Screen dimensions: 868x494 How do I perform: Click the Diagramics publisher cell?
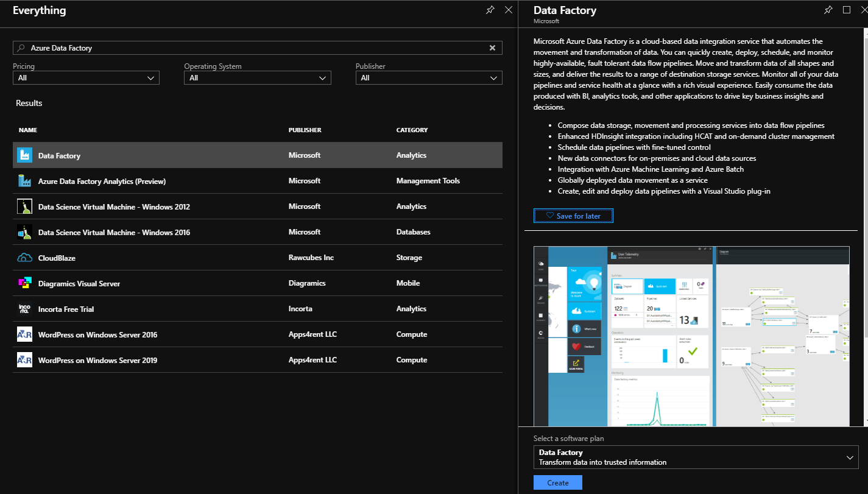click(307, 283)
